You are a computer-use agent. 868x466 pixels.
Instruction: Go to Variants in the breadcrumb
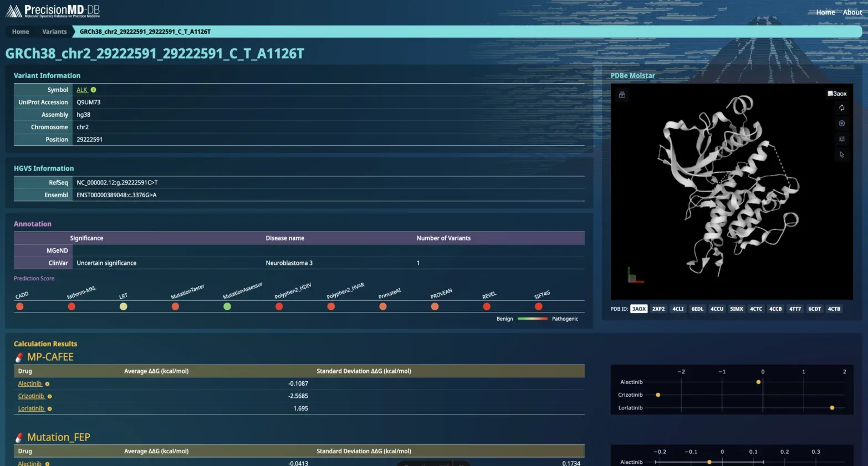coord(54,32)
